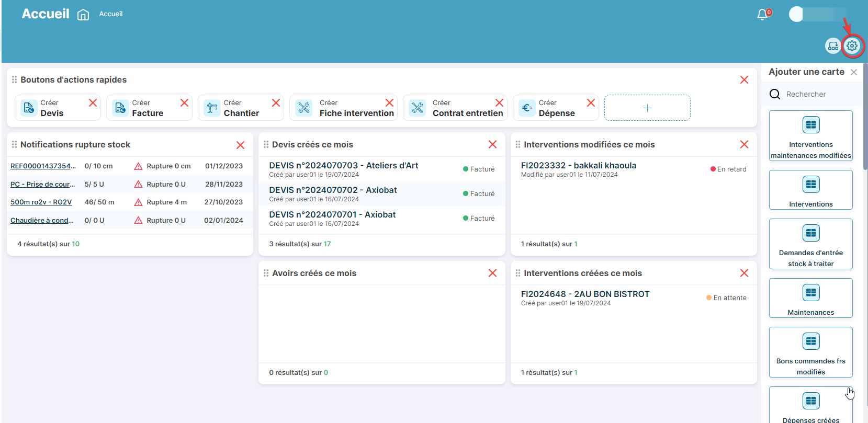The image size is (868, 423).
Task: Open DEVIS n°2024070703 - Ateliers d'Art
Action: pyautogui.click(x=343, y=166)
